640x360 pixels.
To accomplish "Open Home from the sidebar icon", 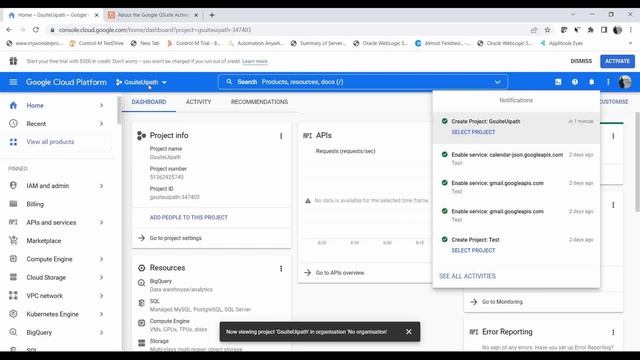I will [x=13, y=105].
